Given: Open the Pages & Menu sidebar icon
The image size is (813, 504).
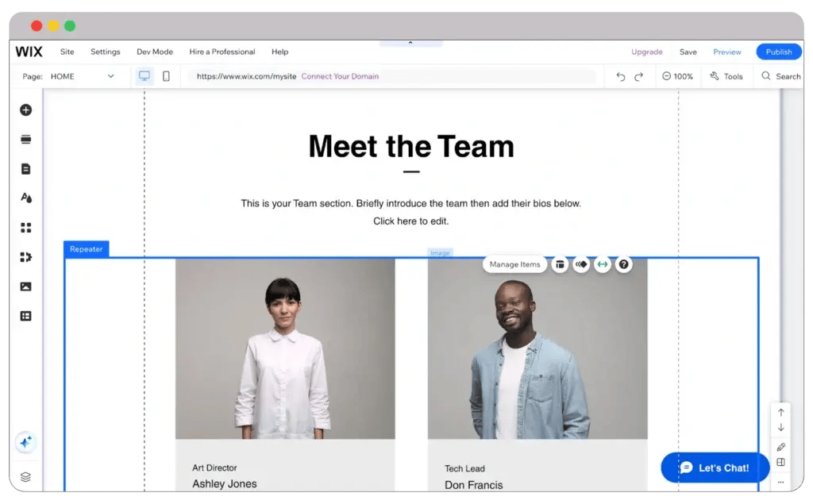Looking at the screenshot, I should click(x=25, y=169).
